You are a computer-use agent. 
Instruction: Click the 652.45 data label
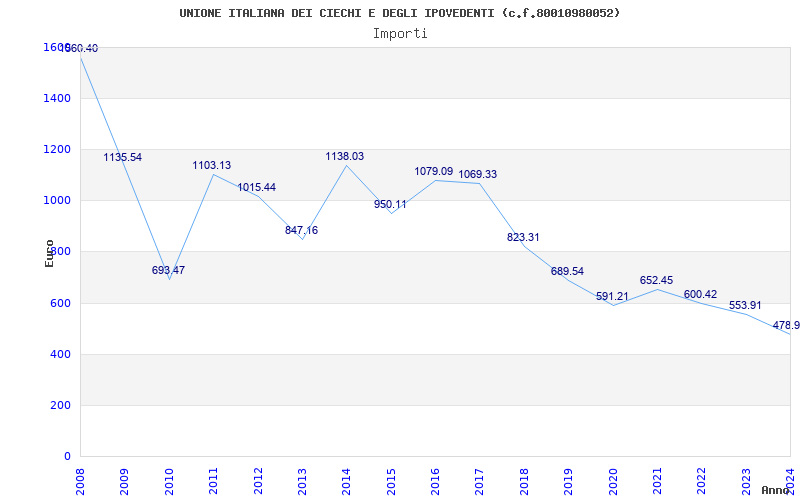656,280
